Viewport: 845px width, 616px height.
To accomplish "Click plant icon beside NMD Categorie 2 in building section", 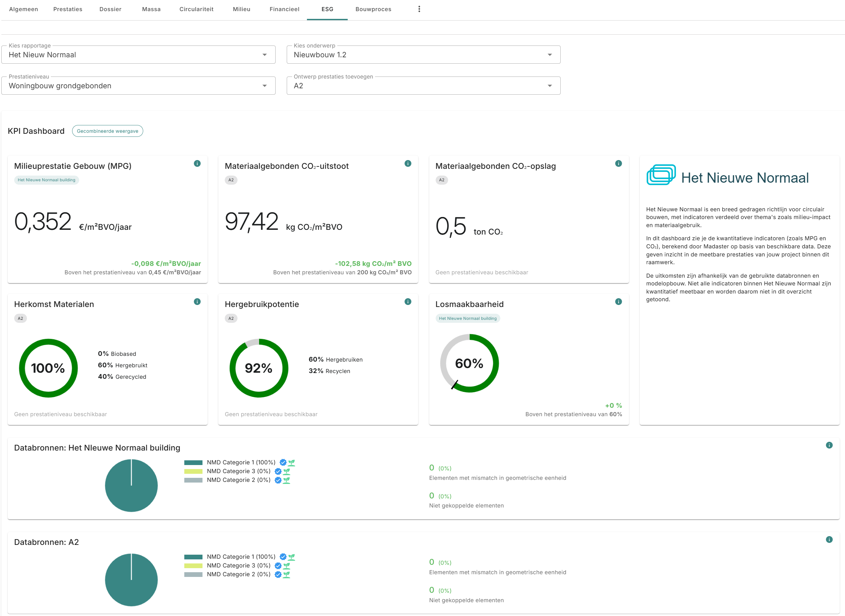I will click(x=286, y=480).
